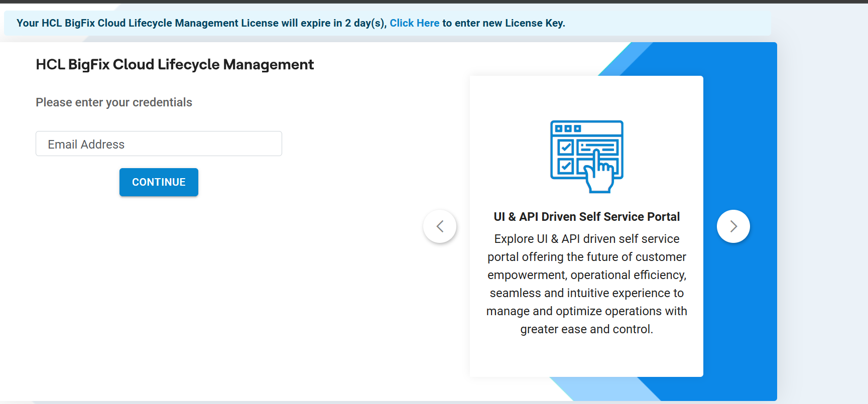Select the UI & API Driven Self Service Portal heading

point(586,217)
